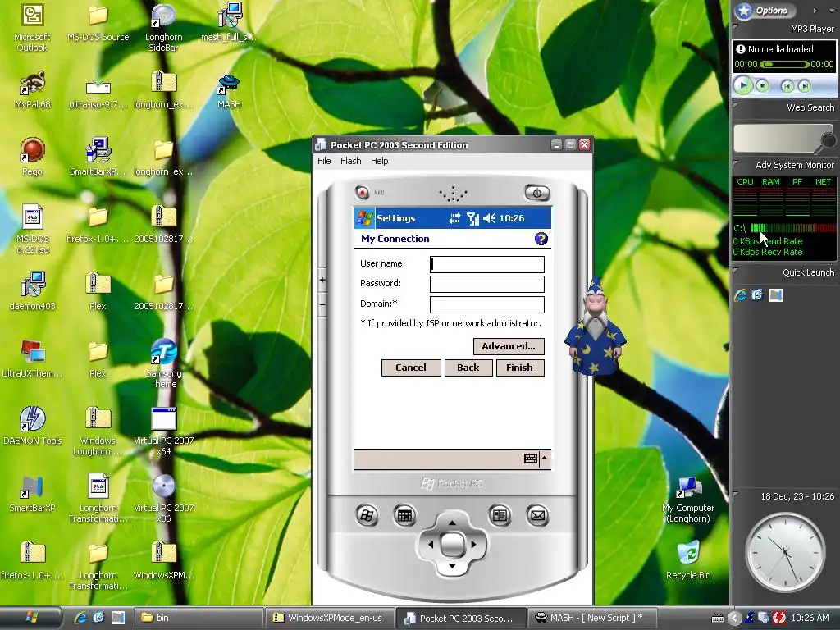Switch to MASH New Script taskbar window

(x=592, y=618)
